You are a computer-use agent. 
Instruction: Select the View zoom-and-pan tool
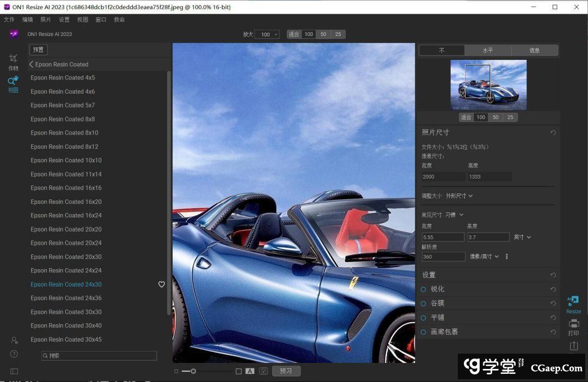[13, 82]
